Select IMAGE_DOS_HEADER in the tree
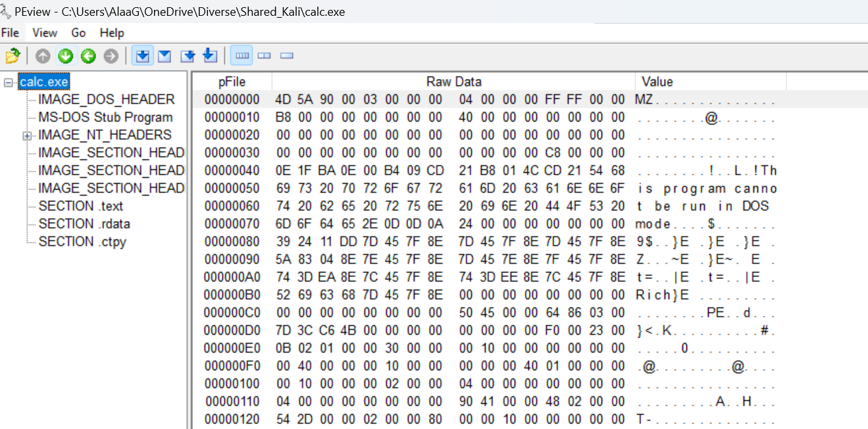The image size is (868, 429). coord(106,99)
